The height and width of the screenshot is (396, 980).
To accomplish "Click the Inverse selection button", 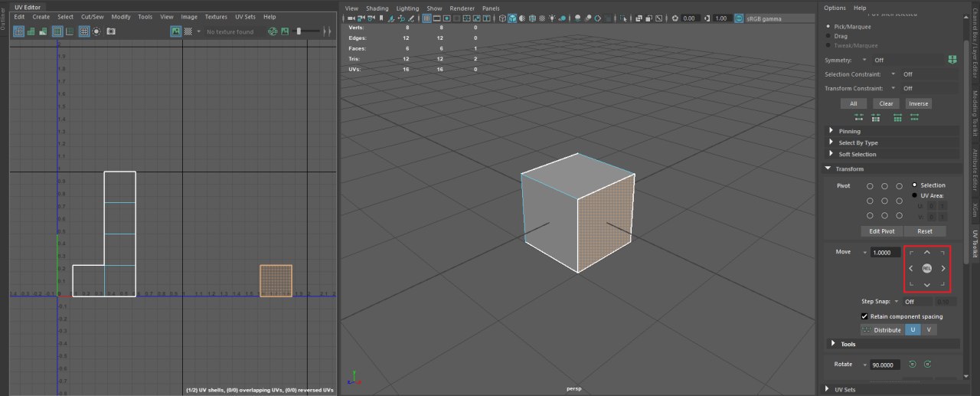I will (x=918, y=103).
